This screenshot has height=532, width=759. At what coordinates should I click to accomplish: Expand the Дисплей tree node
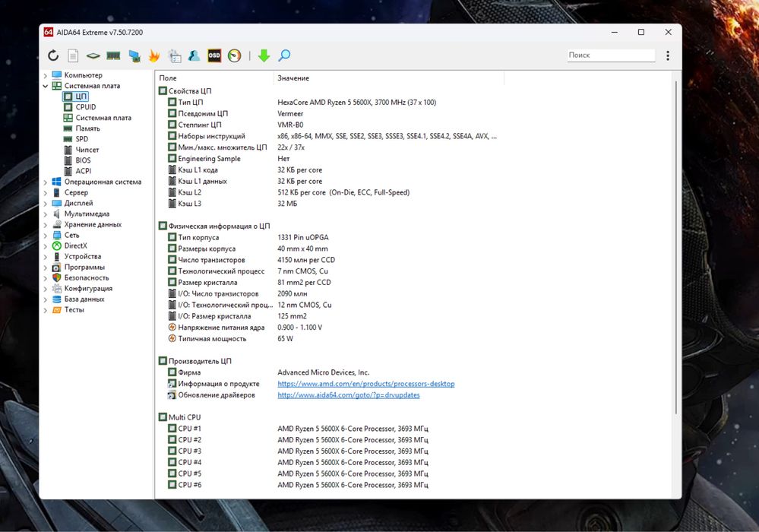46,204
